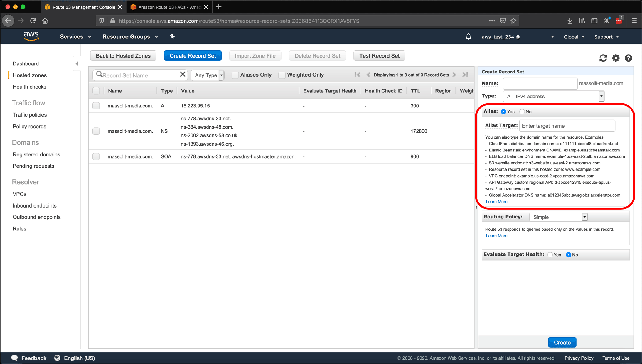Select Evaluate Target Health No radio
This screenshot has width=642, height=364.
(x=569, y=255)
